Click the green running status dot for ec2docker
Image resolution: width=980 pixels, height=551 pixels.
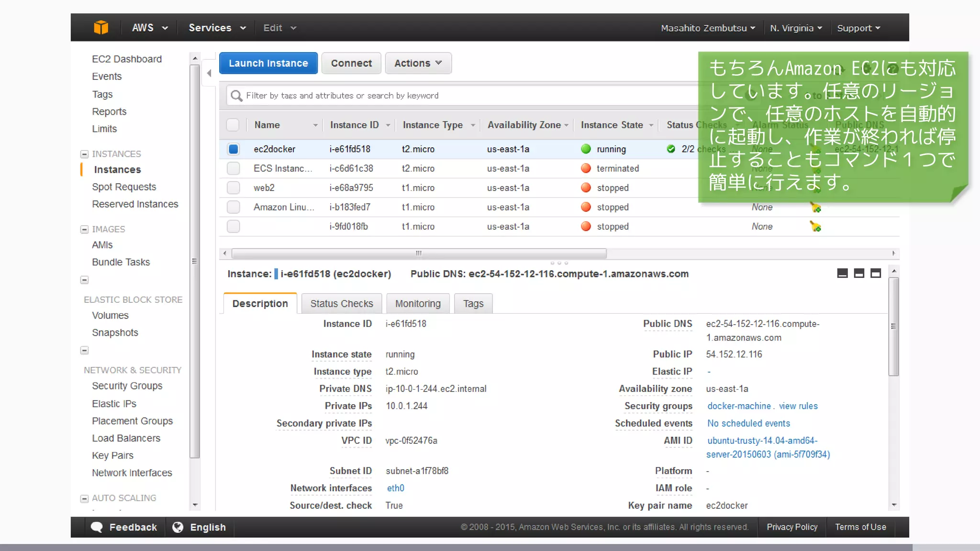coord(586,149)
